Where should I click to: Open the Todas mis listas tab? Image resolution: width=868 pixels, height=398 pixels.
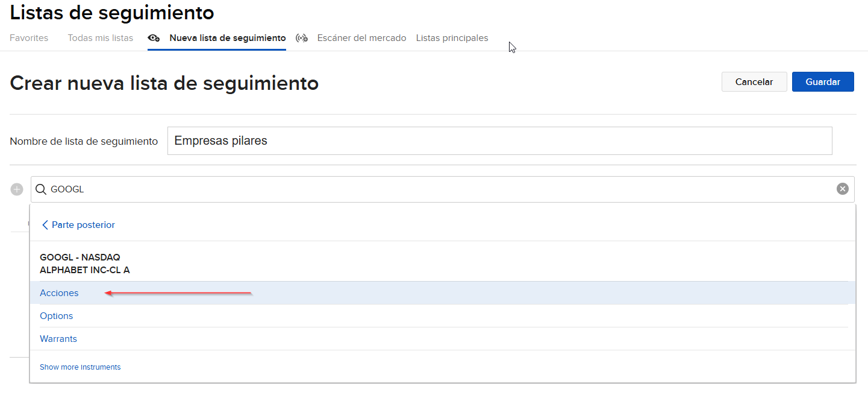point(100,37)
